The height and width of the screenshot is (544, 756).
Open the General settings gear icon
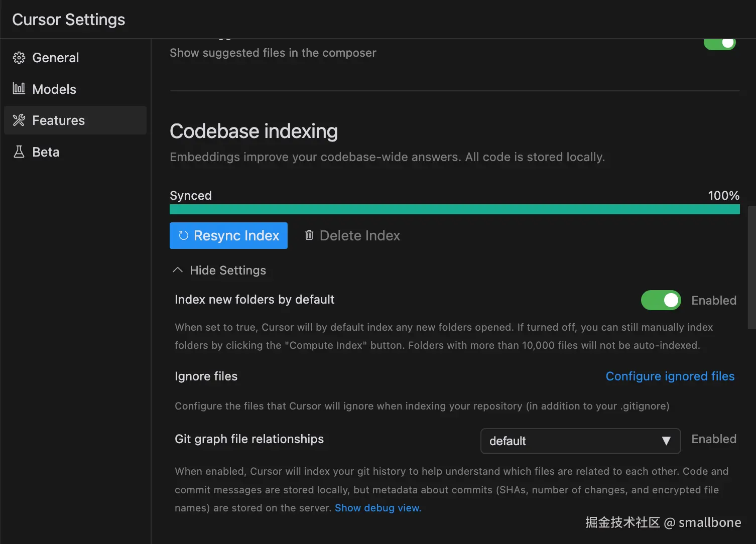(19, 58)
